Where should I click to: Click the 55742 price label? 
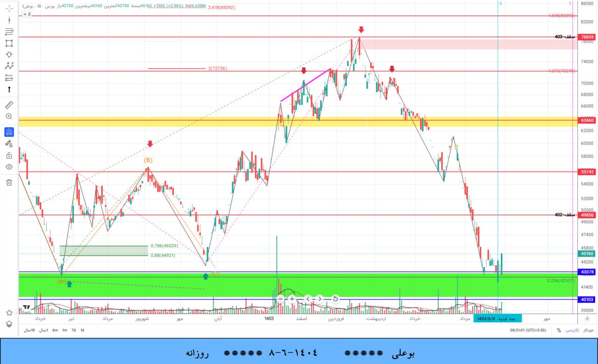587,172
